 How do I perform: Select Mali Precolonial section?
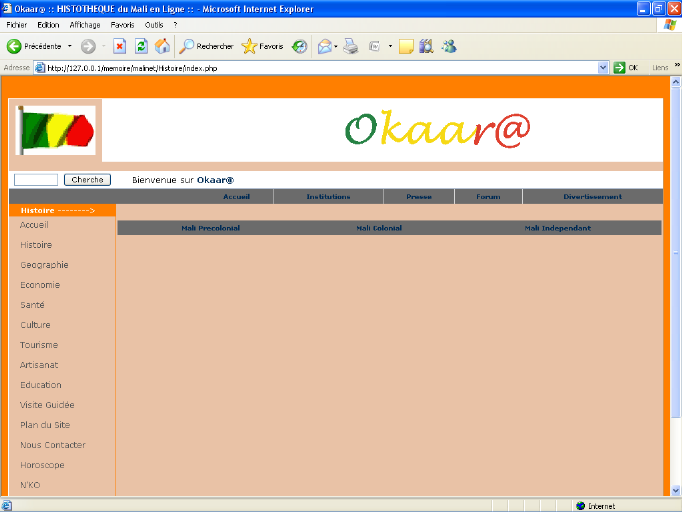(x=211, y=228)
